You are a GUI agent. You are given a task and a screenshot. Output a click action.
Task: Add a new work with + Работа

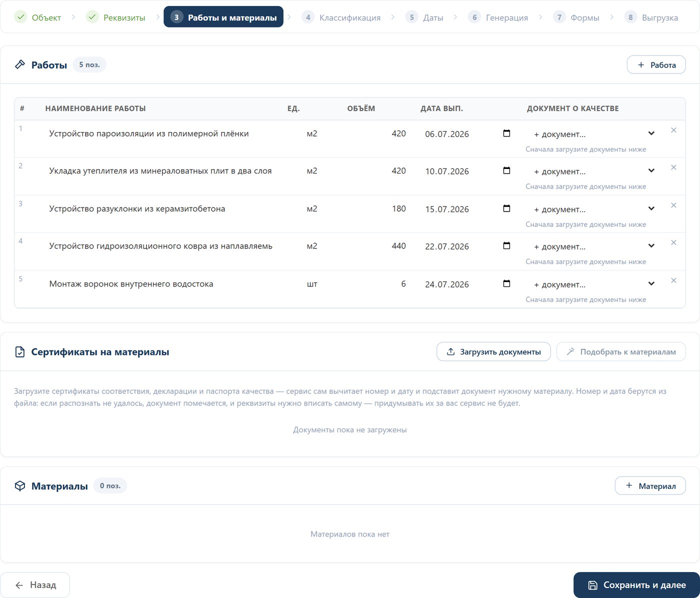click(x=656, y=64)
